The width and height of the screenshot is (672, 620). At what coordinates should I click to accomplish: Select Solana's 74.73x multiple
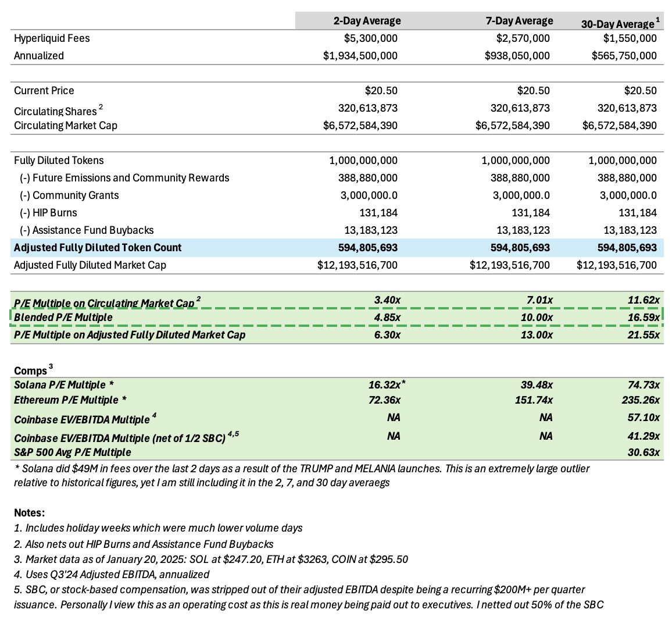(644, 385)
